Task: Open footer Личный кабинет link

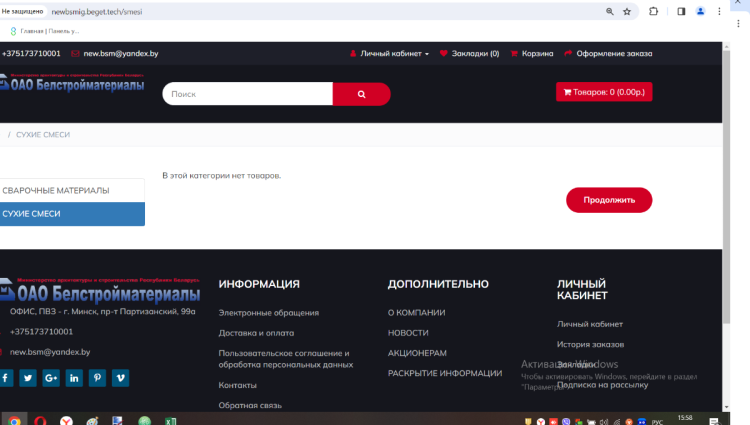Action: (x=590, y=324)
